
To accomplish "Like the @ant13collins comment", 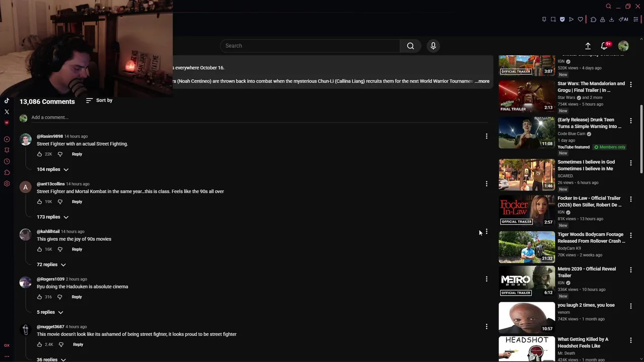I will click(39, 202).
